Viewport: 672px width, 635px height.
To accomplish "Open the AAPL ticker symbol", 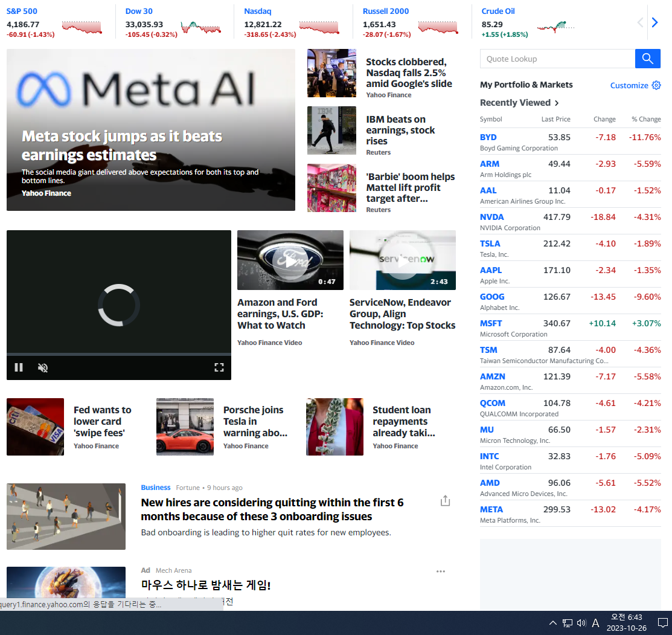I will tap(491, 270).
